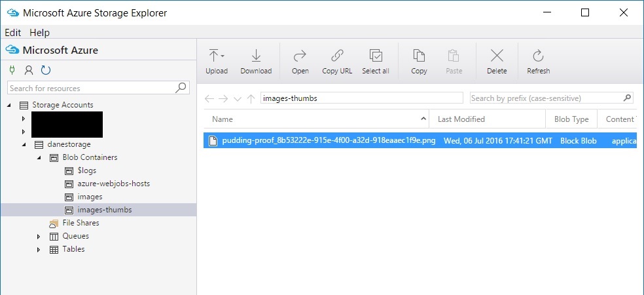Expand the first redacted storage account

24,119
